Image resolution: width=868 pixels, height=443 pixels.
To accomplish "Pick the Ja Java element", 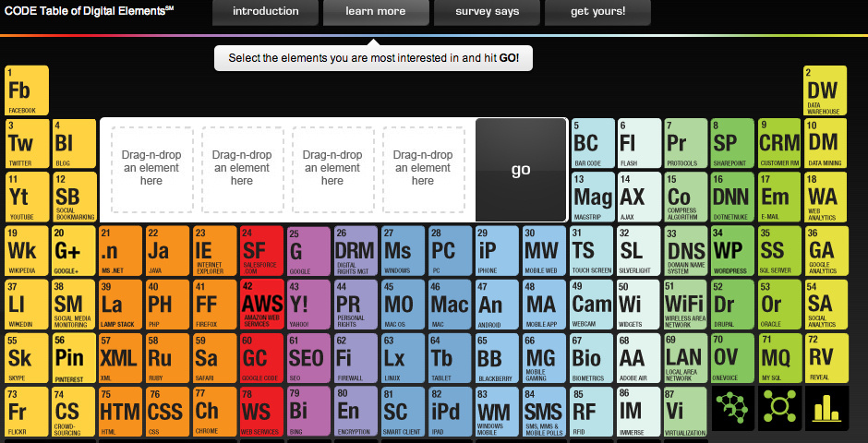I will pyautogui.click(x=168, y=250).
